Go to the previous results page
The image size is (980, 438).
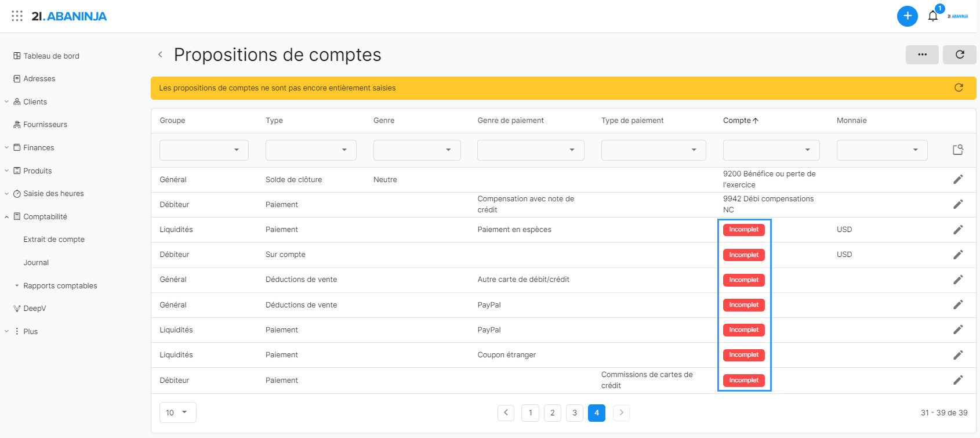click(506, 412)
